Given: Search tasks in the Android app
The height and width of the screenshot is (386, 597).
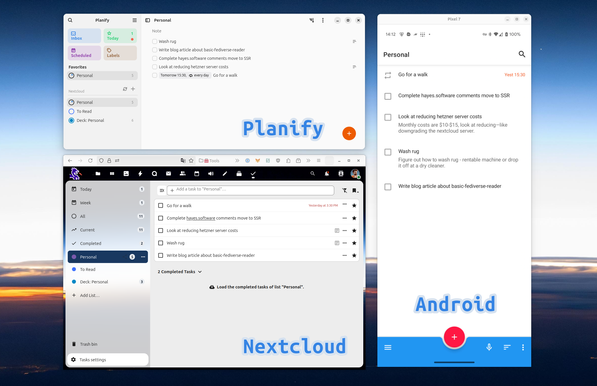Looking at the screenshot, I should click(x=522, y=54).
